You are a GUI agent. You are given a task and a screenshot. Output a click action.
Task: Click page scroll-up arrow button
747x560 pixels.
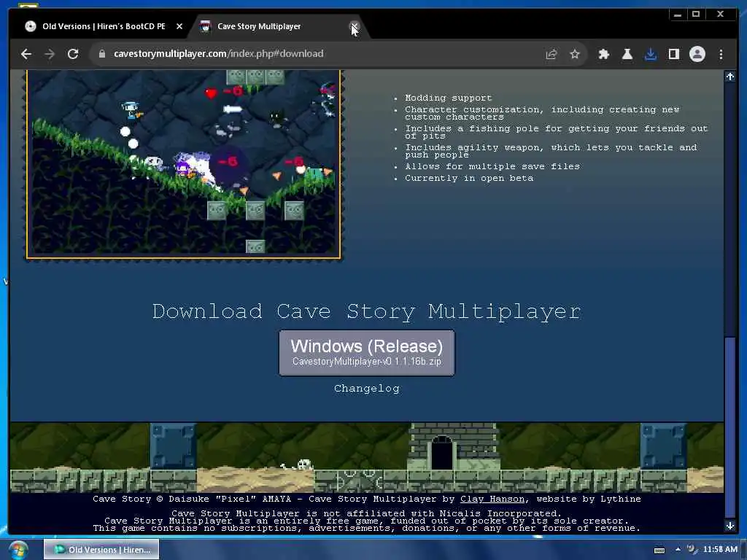pyautogui.click(x=729, y=77)
